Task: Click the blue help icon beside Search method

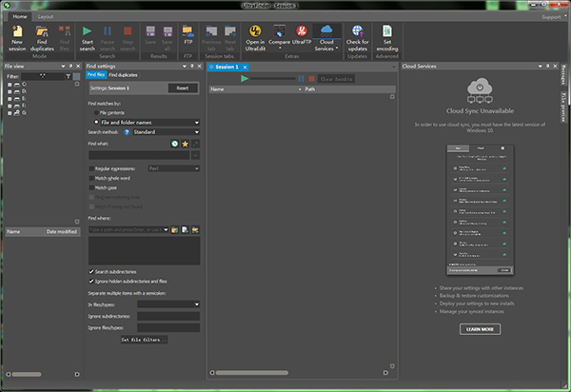Action: point(127,132)
